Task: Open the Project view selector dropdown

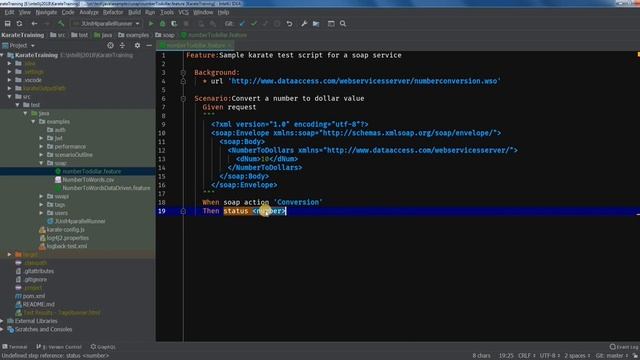Action: (18, 45)
